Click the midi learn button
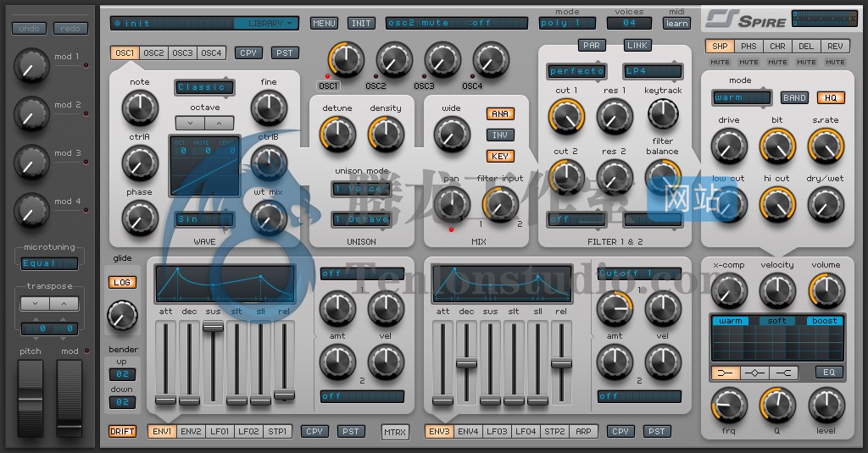 point(676,23)
